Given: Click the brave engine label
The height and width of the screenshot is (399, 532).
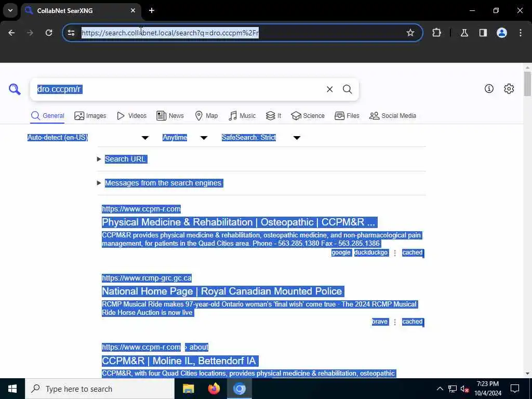Looking at the screenshot, I should [x=380, y=322].
